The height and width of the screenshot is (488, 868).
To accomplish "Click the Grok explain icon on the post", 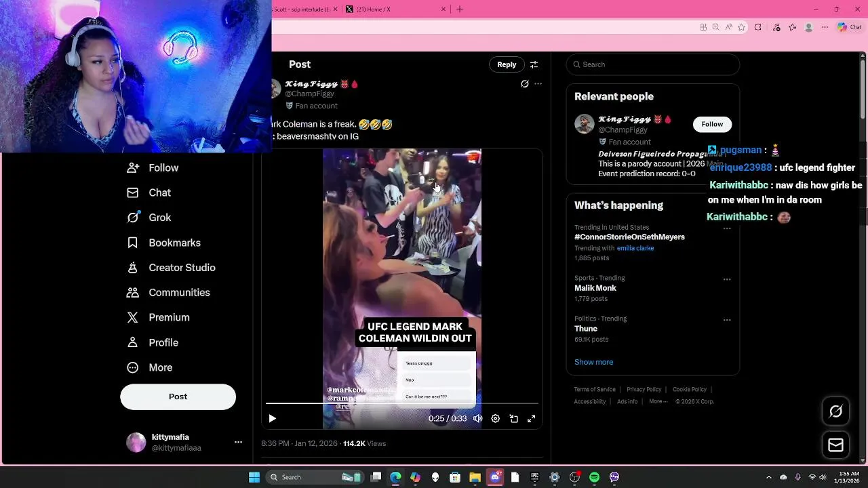I will click(x=524, y=84).
